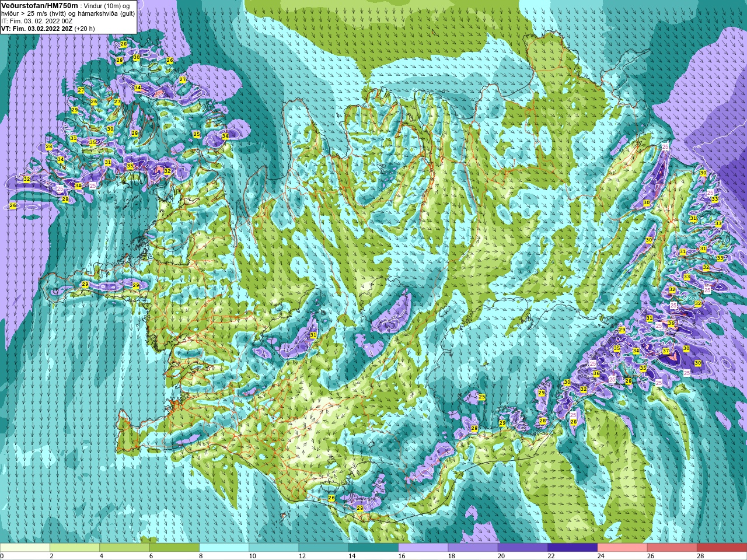
Task: Click the 'VT: Fim. 03.02.2022 20Z (+20 h)' line
Action: click(48, 29)
